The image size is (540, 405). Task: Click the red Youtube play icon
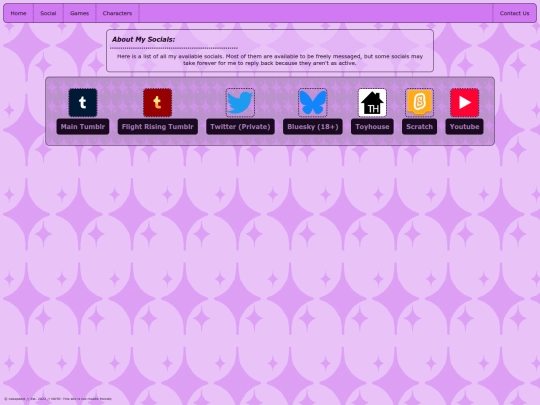point(465,103)
